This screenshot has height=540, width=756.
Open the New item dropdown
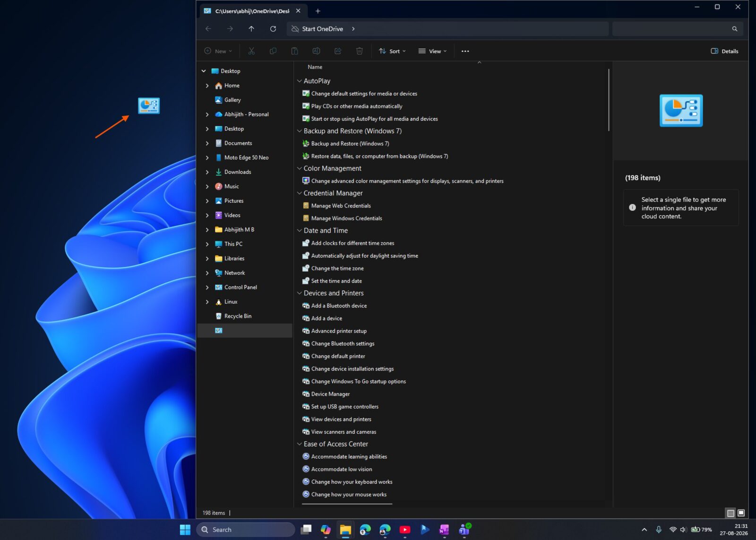[x=218, y=51]
